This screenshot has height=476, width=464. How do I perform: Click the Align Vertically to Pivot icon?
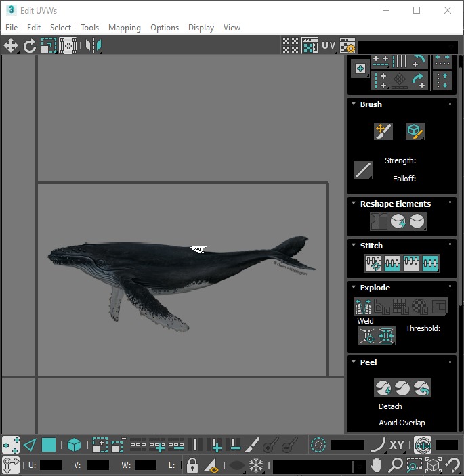[x=381, y=81]
